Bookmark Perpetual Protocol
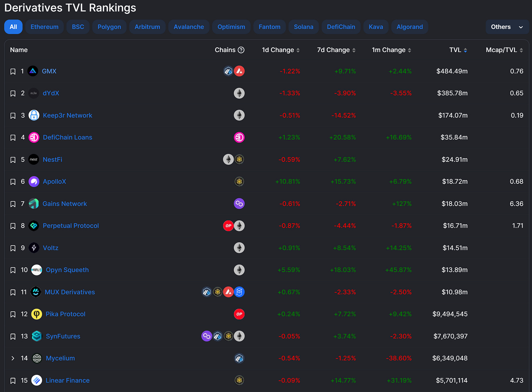 coord(13,226)
